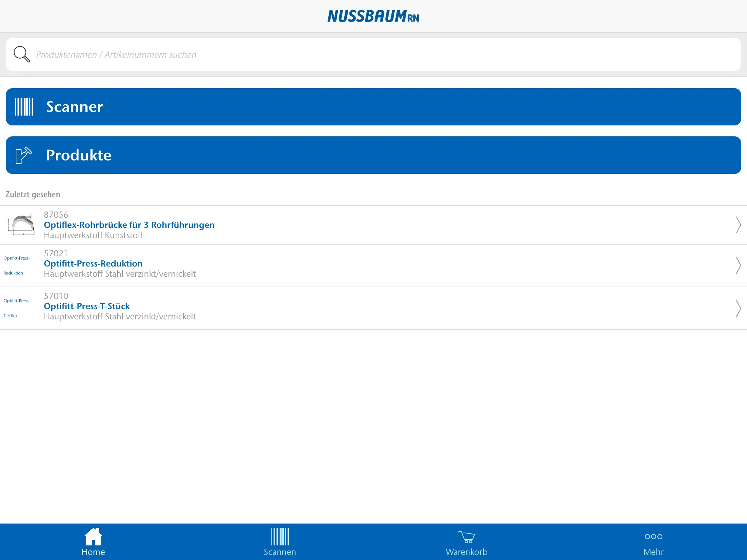The width and height of the screenshot is (747, 560).
Task: Open Optifitt-Press-Reduktion product link
Action: point(93,264)
